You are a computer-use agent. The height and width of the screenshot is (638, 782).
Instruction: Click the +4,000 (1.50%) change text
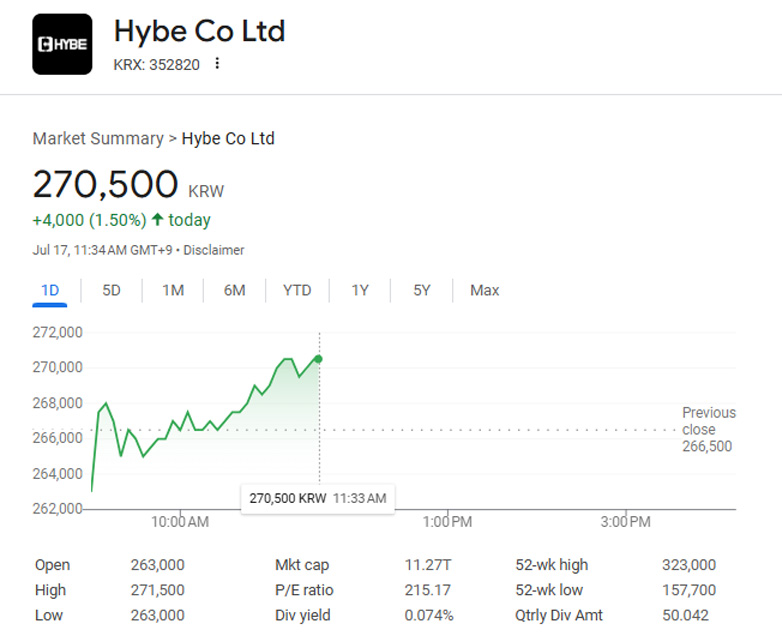pyautogui.click(x=89, y=220)
